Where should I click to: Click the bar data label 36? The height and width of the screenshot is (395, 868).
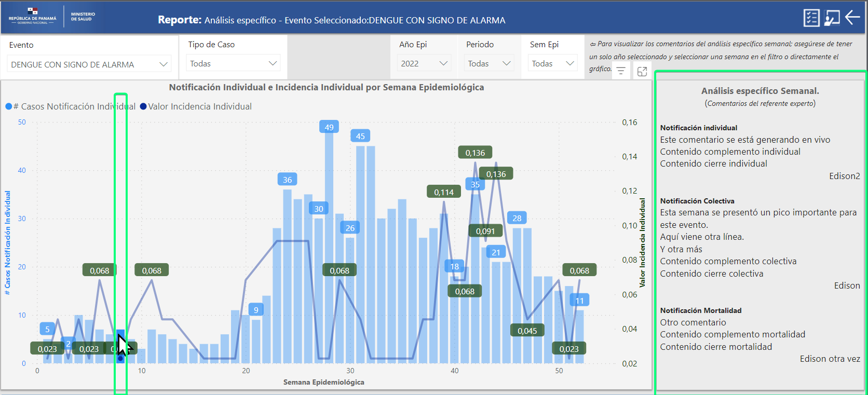point(287,180)
